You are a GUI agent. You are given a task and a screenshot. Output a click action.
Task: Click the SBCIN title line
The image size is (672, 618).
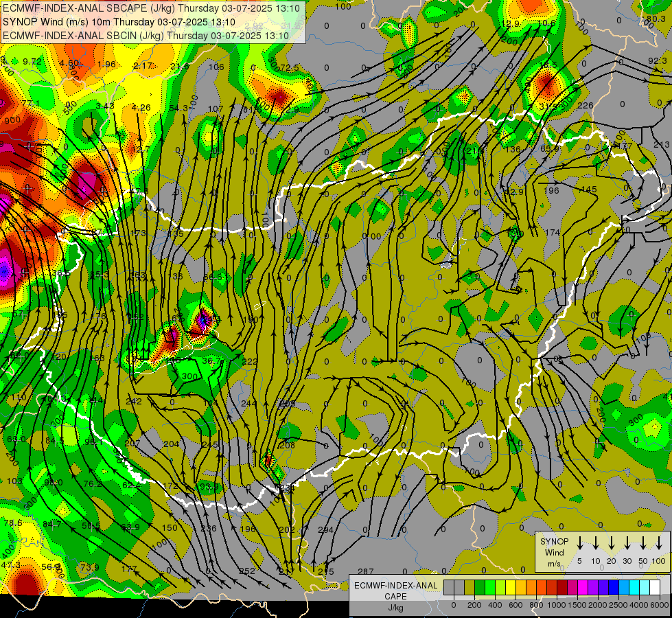pos(146,36)
